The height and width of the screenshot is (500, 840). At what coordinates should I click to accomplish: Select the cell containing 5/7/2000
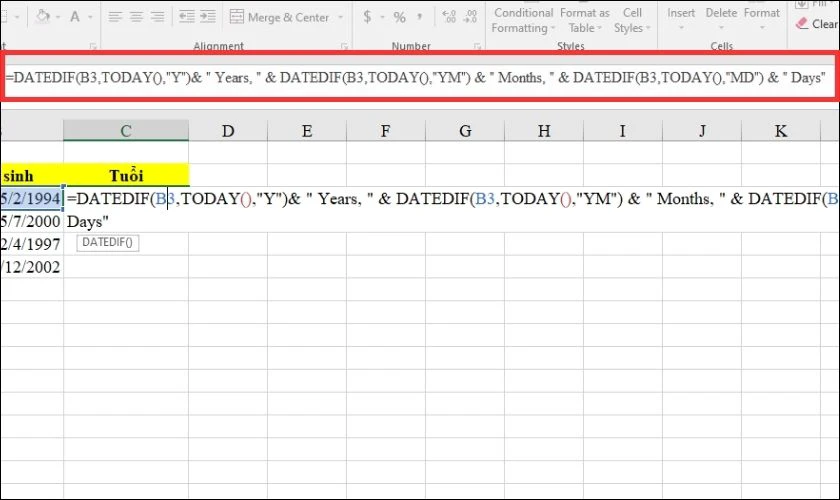point(32,221)
